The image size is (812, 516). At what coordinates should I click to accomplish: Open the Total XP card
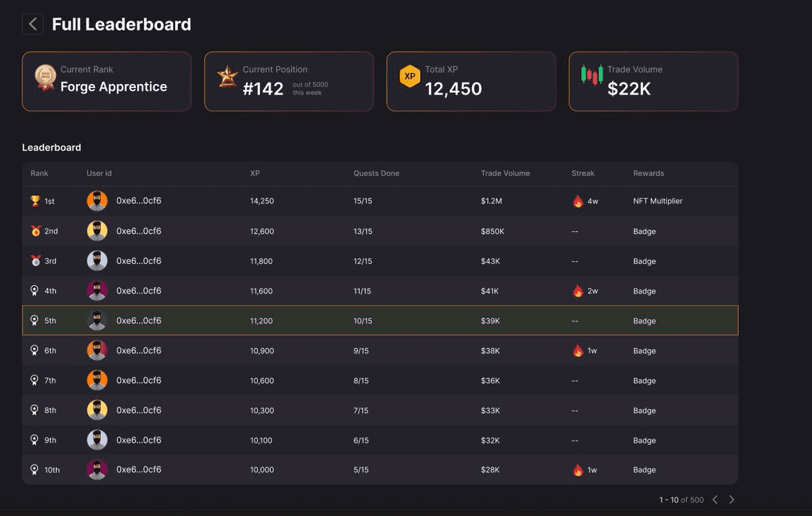(x=471, y=81)
